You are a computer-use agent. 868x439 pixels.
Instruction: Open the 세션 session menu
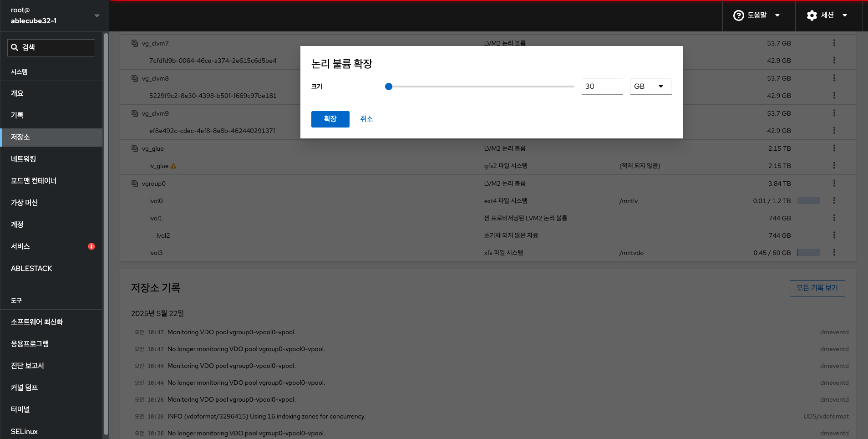pyautogui.click(x=827, y=15)
